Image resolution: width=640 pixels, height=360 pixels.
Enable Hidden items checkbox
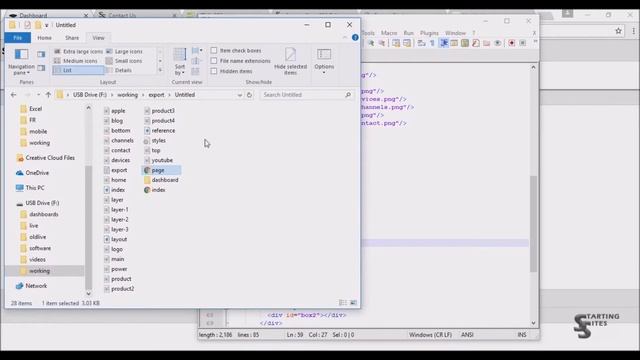click(214, 71)
